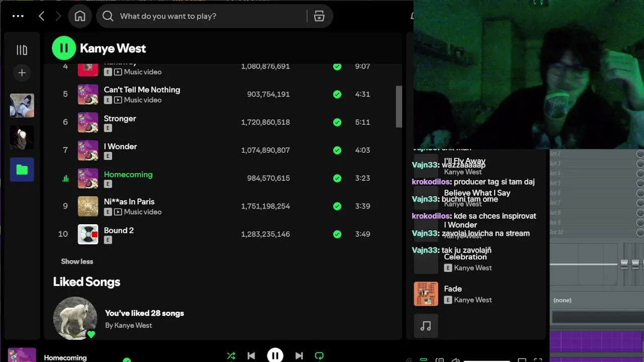The image size is (644, 362).
Task: Open the Bound 2 album cover
Action: pyautogui.click(x=88, y=234)
